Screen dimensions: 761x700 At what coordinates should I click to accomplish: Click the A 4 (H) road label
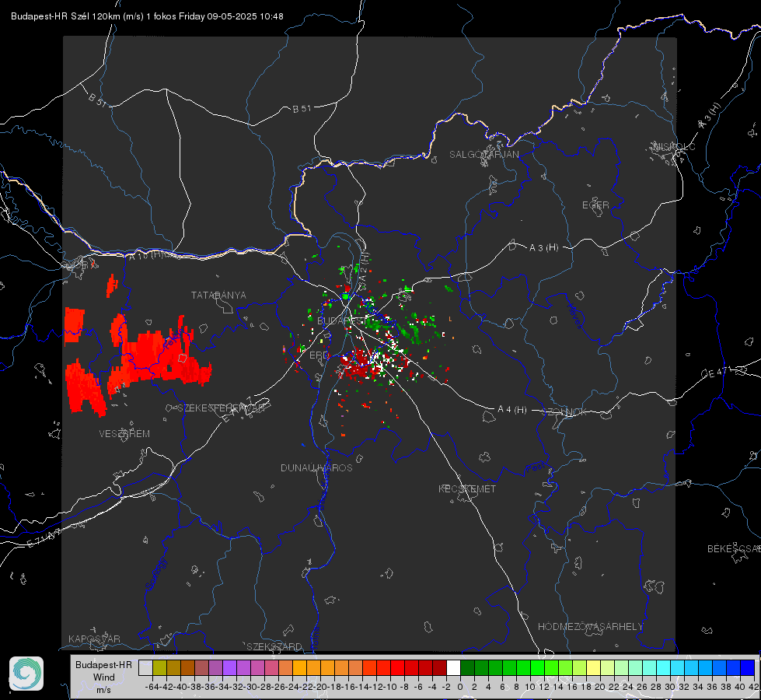512,410
